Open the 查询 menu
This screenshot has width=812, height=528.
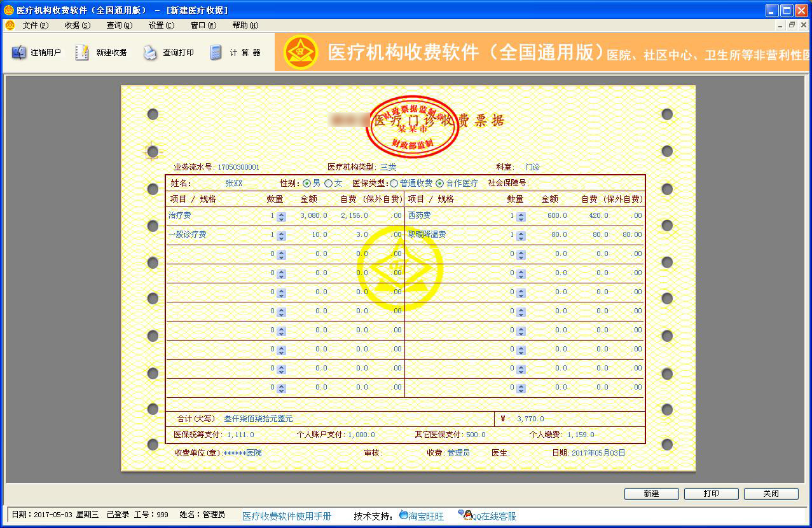[x=119, y=25]
